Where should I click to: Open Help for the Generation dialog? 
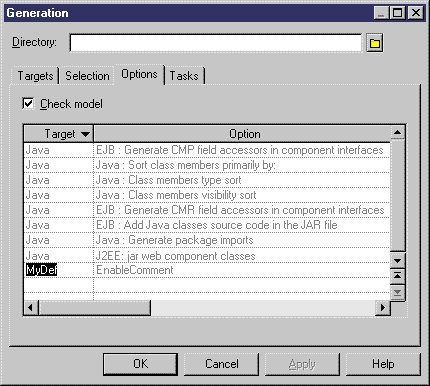pos(383,364)
